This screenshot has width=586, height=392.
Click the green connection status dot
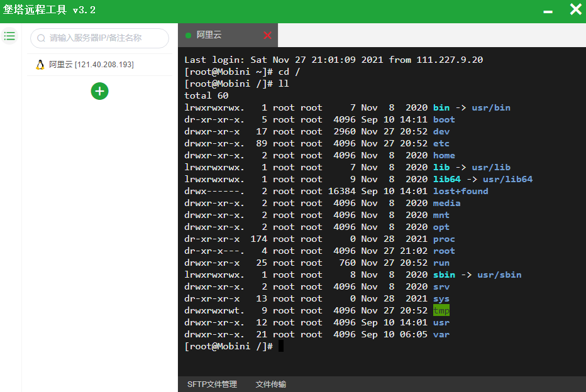(x=189, y=35)
